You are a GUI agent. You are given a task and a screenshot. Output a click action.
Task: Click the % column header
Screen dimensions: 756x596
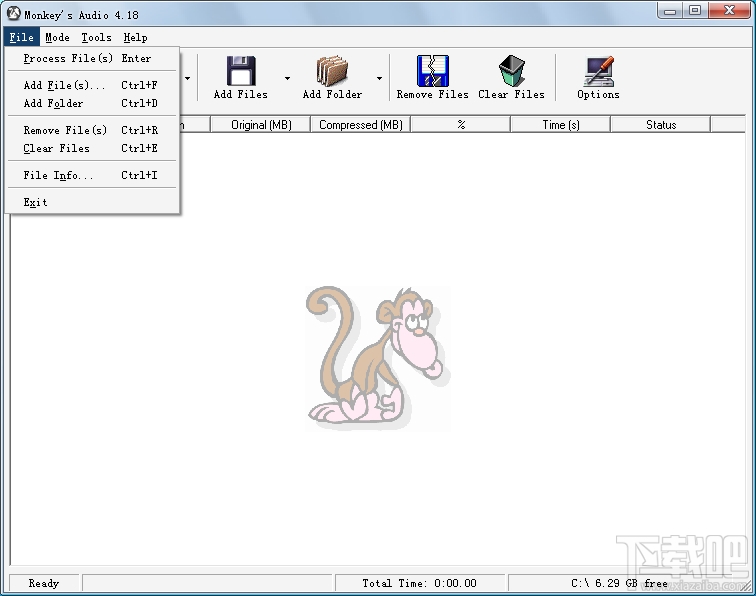point(461,125)
